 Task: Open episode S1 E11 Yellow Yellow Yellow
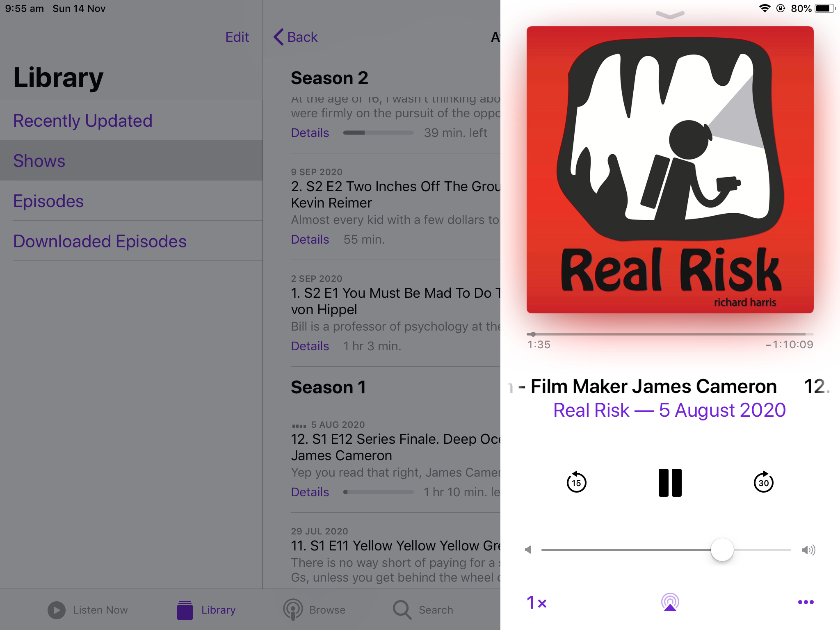click(x=396, y=546)
